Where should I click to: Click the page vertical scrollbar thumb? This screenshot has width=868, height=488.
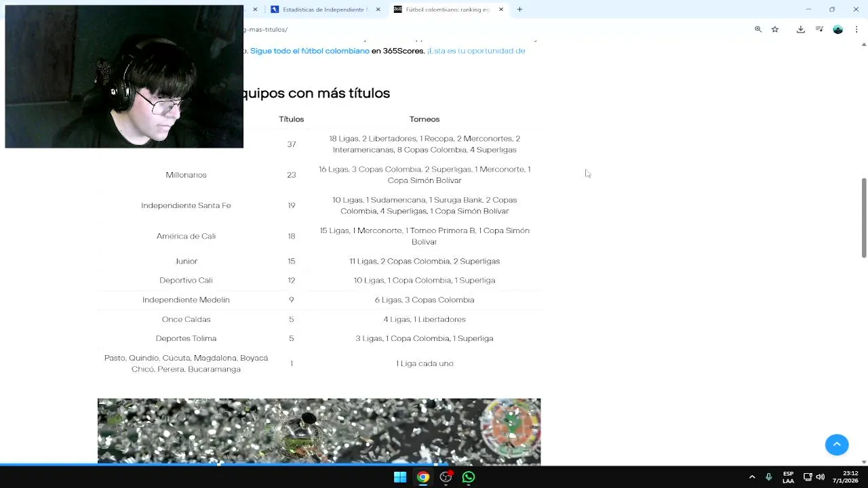[x=864, y=218]
